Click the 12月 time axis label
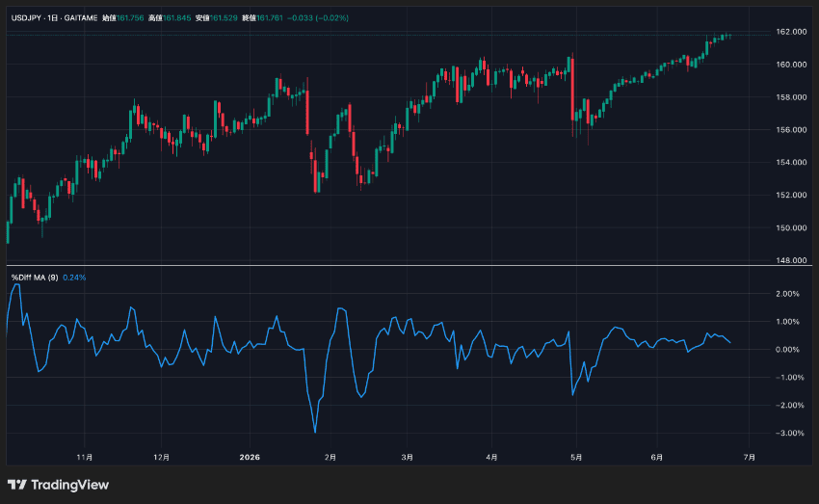Viewport: 819px width, 504px height. point(162,458)
